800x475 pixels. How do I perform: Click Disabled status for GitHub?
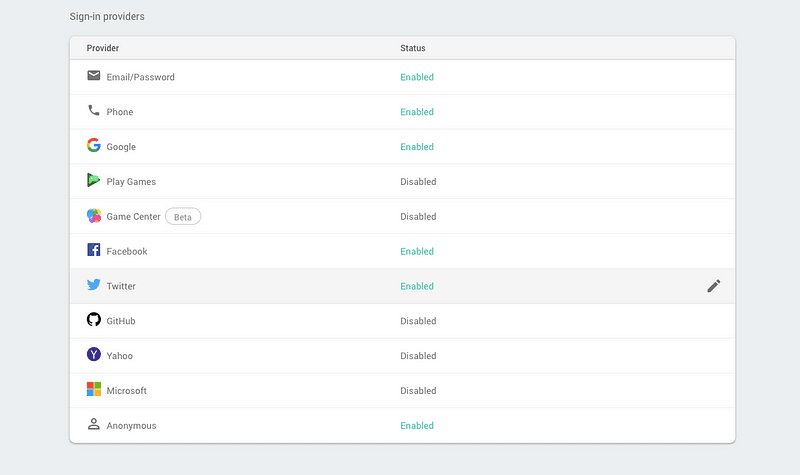coord(418,321)
